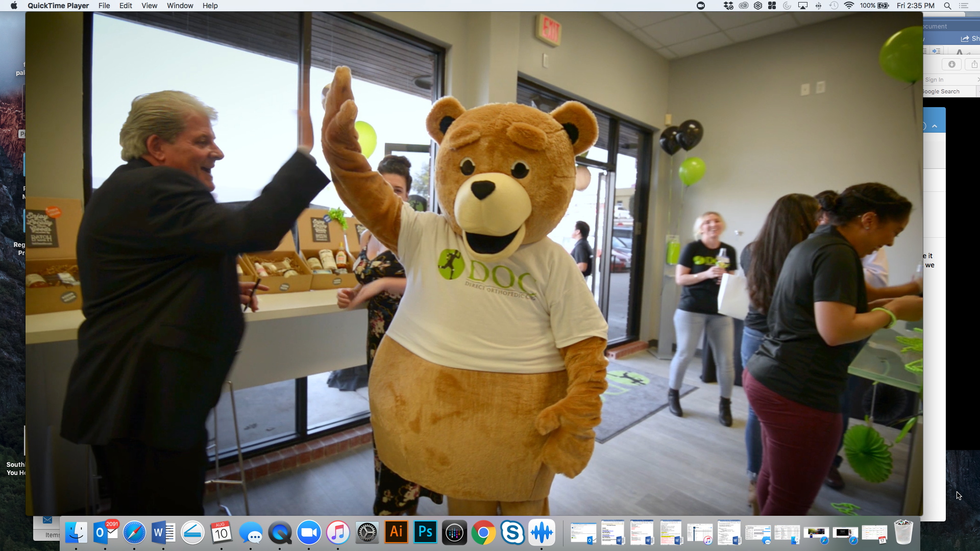Open the Trash in the dock

[903, 533]
